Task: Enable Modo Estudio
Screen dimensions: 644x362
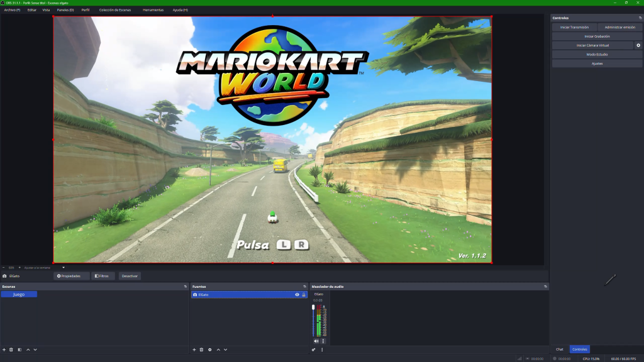Action: (597, 54)
